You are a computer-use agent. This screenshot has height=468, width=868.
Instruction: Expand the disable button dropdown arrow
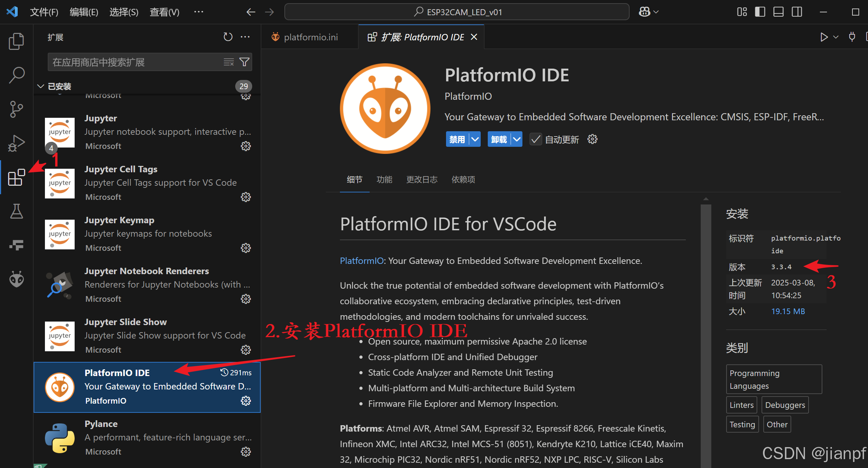[x=475, y=139]
